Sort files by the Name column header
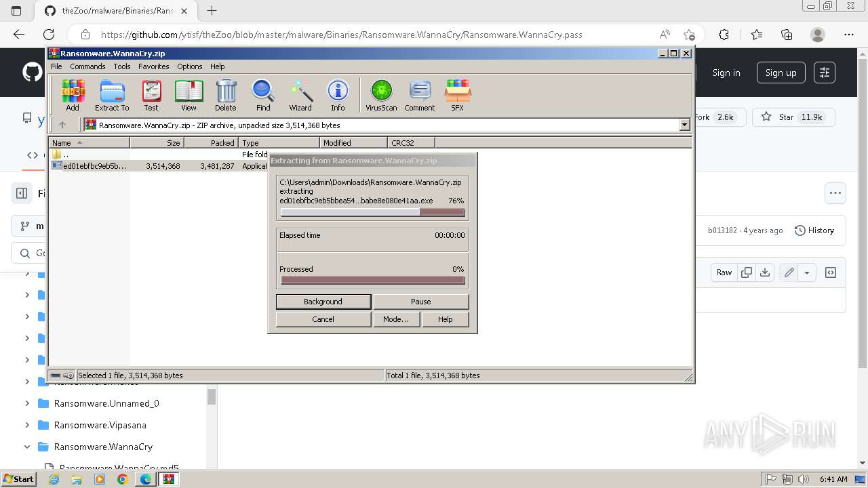This screenshot has width=868, height=488. [89, 142]
